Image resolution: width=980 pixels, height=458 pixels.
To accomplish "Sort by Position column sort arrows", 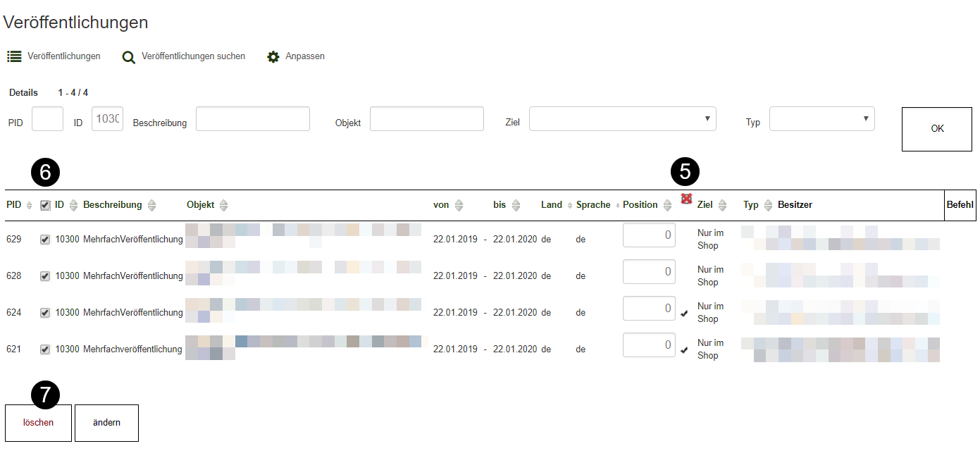I will pyautogui.click(x=668, y=205).
